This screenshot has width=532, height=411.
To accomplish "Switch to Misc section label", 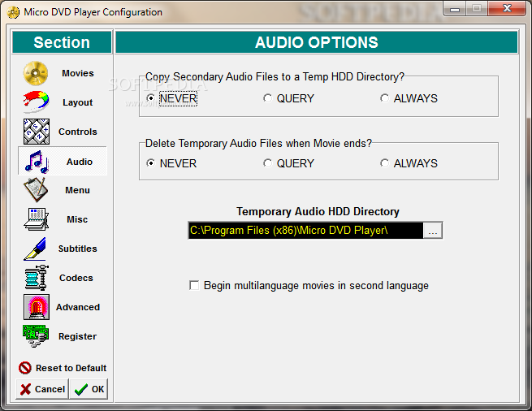I will click(77, 219).
